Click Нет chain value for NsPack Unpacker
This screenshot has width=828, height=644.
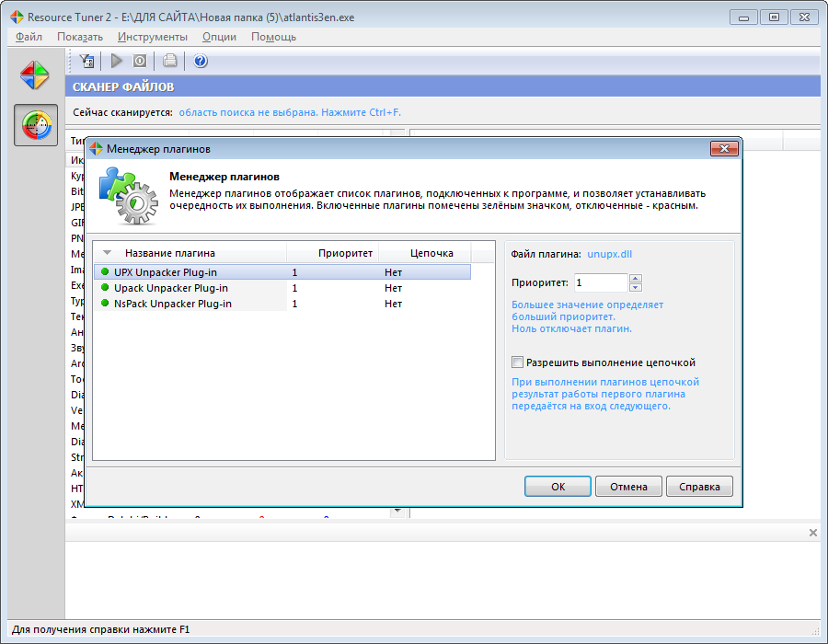click(393, 304)
